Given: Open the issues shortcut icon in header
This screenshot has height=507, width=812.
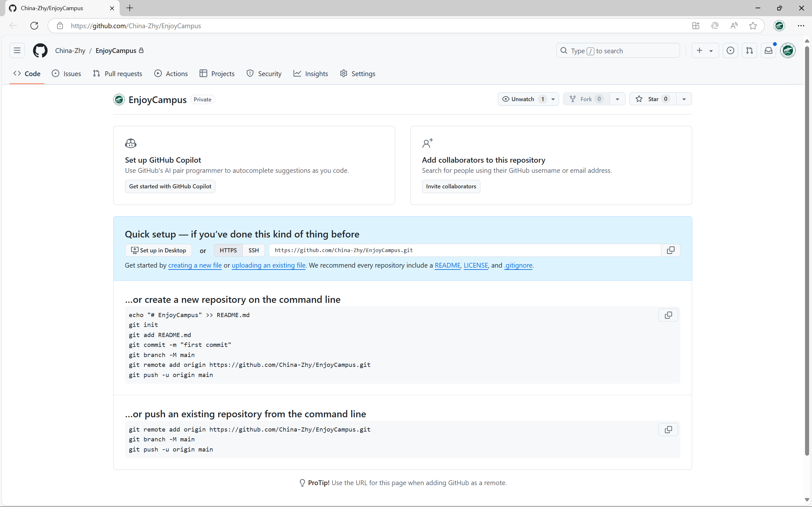Looking at the screenshot, I should pos(730,51).
